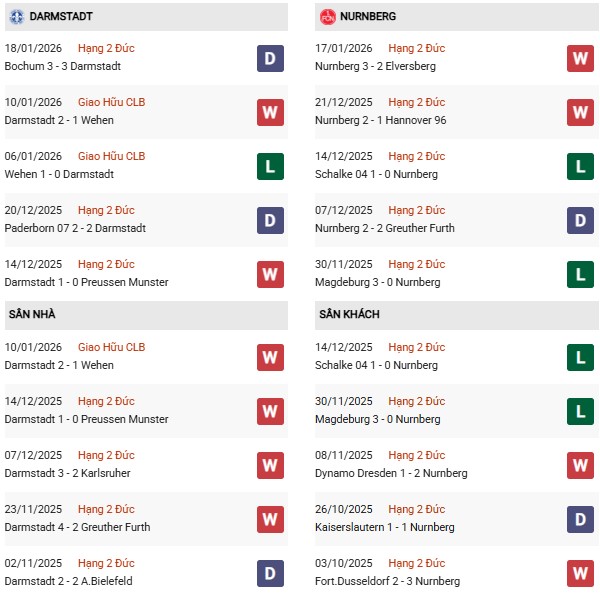Open the Nurnberg team header
This screenshot has height=593, width=600.
tap(370, 17)
